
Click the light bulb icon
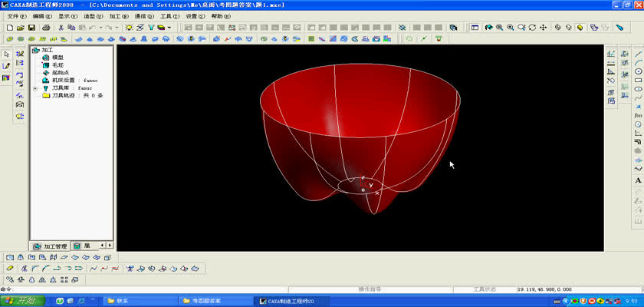[x=130, y=28]
